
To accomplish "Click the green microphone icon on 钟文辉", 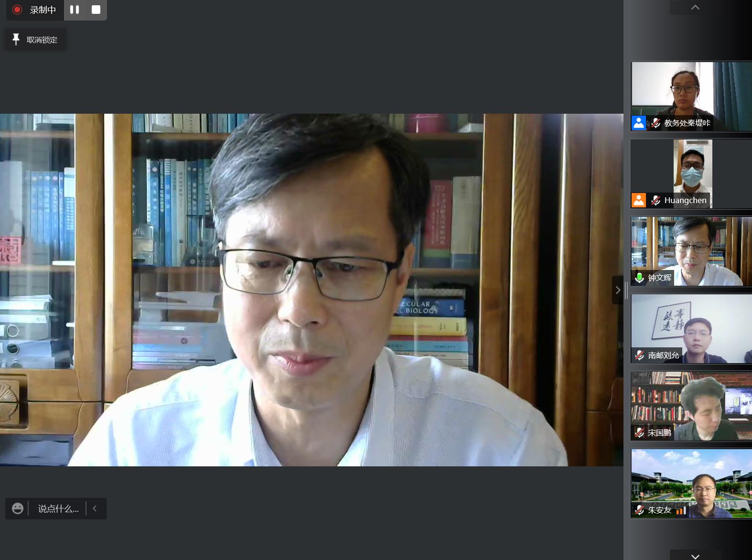I will (640, 278).
